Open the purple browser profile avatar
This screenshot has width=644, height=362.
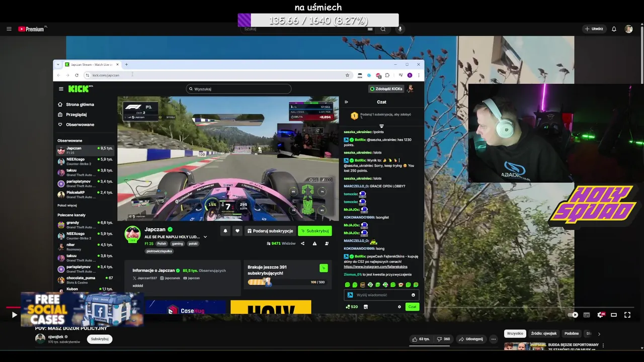[x=410, y=75]
